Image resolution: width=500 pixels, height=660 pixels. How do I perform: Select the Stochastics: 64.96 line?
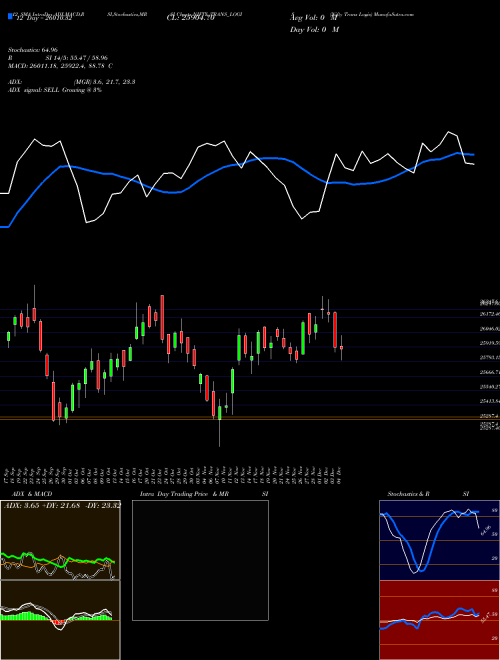33,50
